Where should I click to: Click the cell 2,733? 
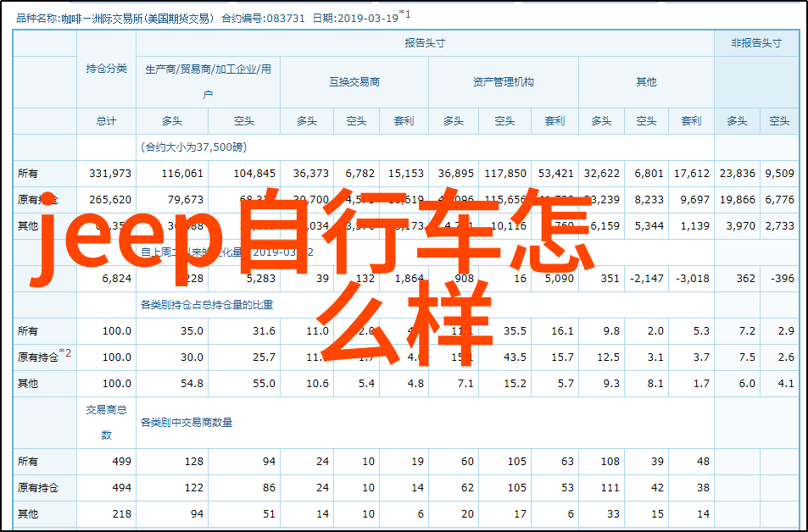coord(780,225)
